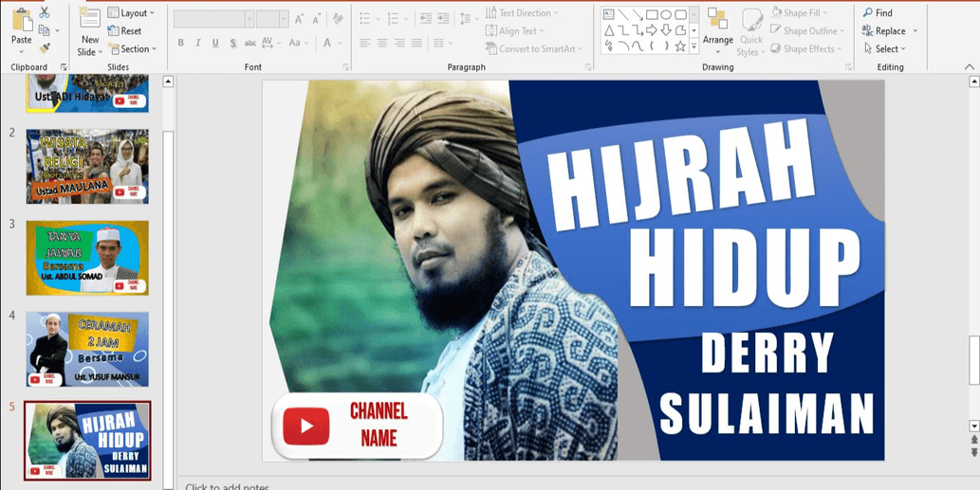This screenshot has height=490, width=980.
Task: Click Decrease Font Size icon
Action: pos(317,19)
